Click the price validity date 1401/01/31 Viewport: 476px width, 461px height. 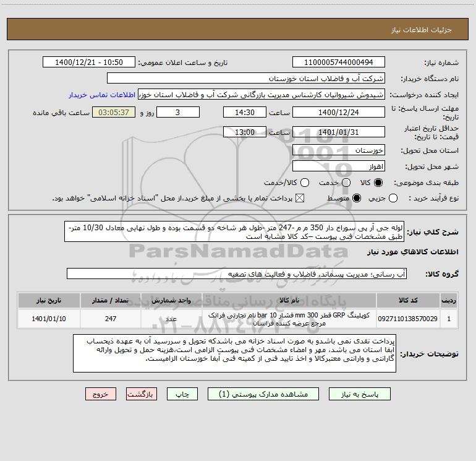(339, 132)
